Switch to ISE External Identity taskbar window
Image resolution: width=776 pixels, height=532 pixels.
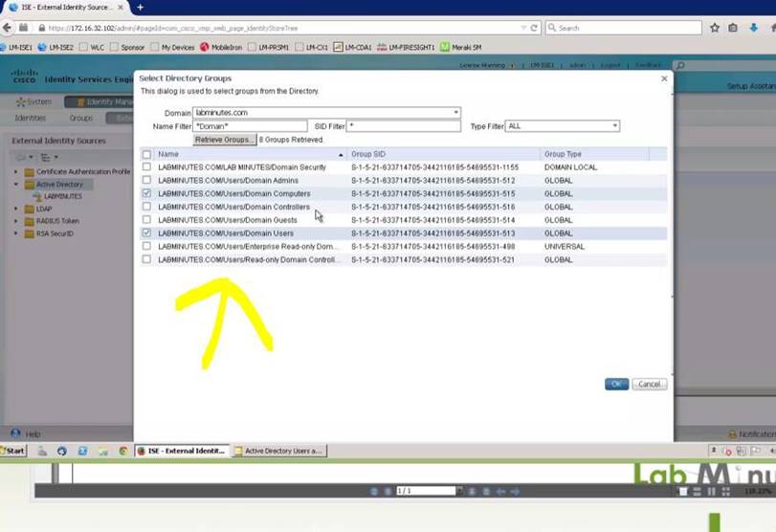click(x=182, y=451)
